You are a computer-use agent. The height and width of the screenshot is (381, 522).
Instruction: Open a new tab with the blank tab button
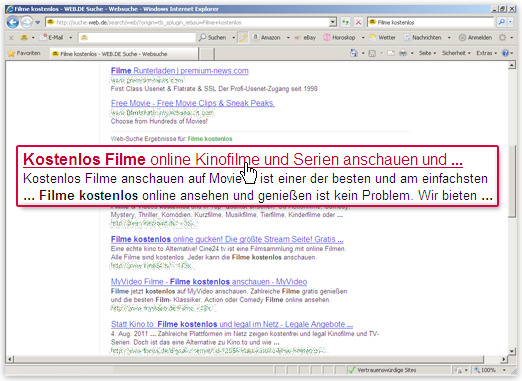tap(207, 54)
